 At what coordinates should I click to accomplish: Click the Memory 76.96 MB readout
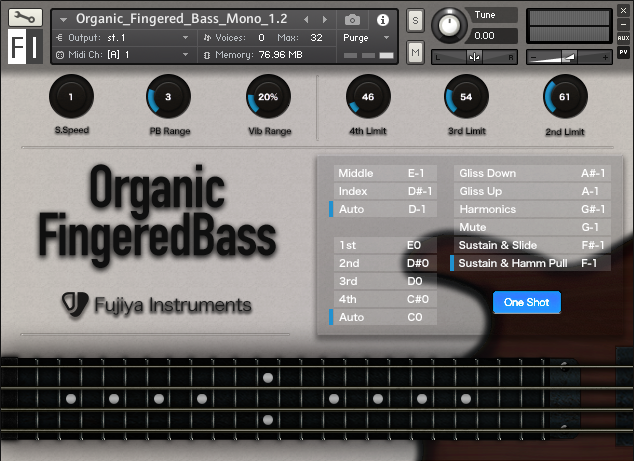click(x=281, y=55)
